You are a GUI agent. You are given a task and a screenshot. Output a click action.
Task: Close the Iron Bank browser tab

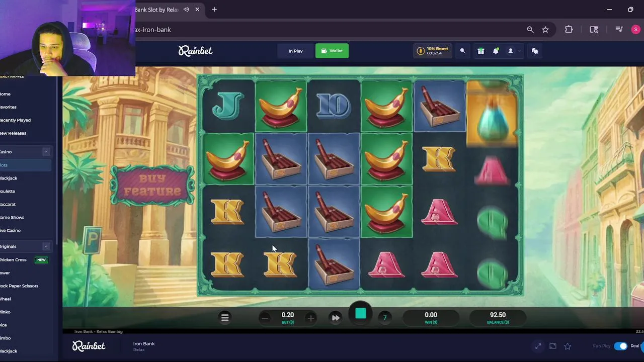pyautogui.click(x=197, y=10)
